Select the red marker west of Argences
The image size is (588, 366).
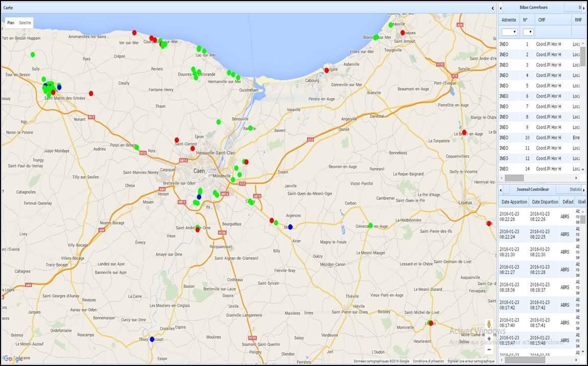[271, 220]
